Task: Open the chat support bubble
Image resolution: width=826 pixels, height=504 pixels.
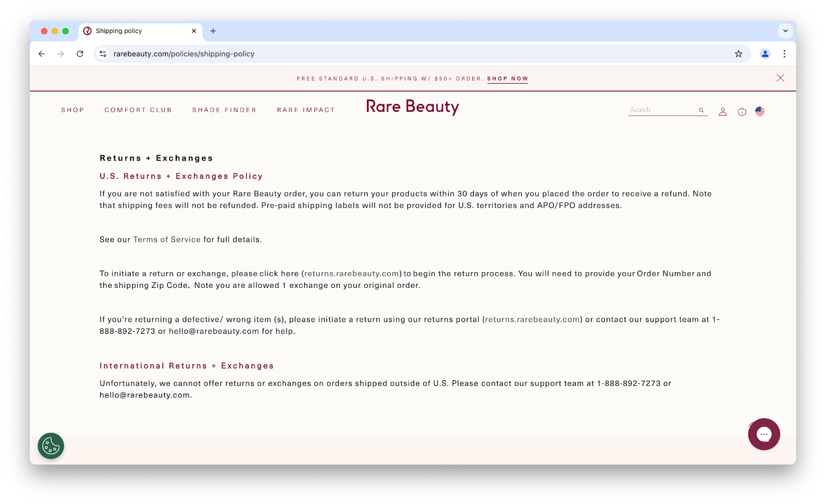Action: coord(764,434)
